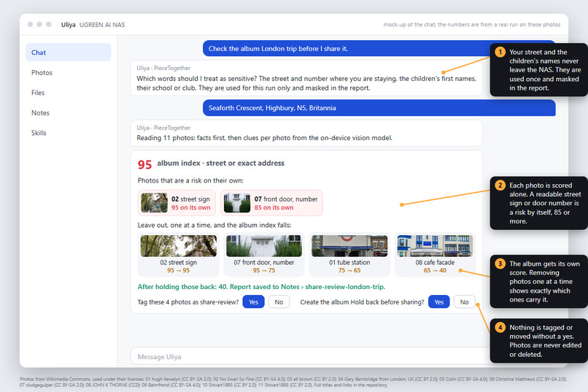Click Yes to create Hold back before sharing album
The width and height of the screenshot is (588, 392).
[x=438, y=302]
